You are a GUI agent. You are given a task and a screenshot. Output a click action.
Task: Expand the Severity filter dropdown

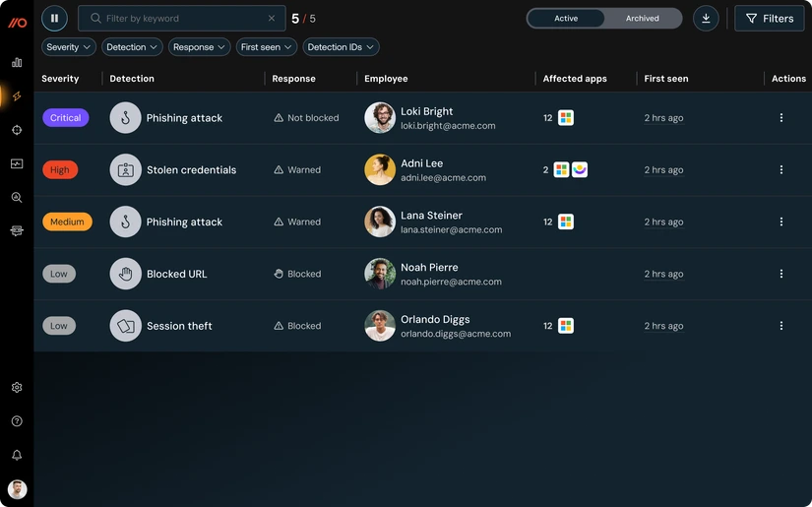click(x=68, y=47)
